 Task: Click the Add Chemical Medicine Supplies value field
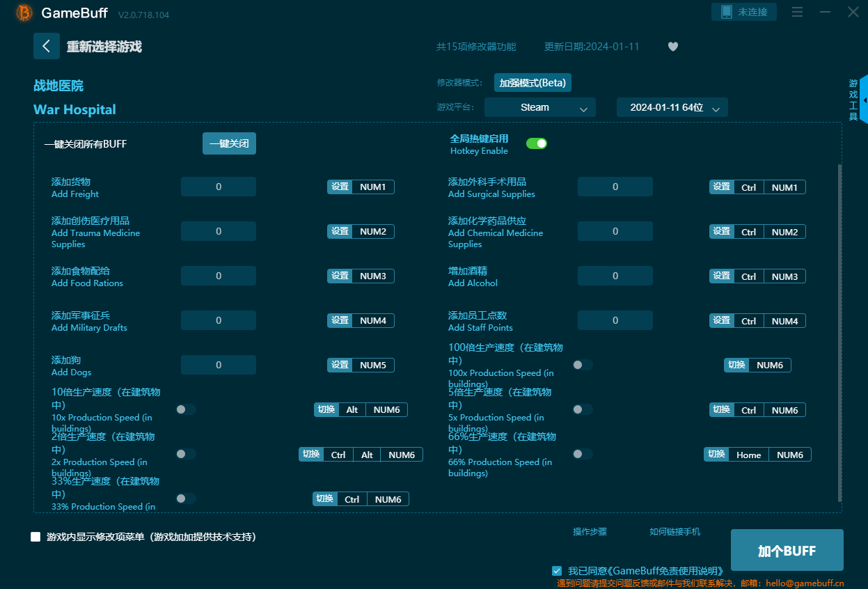615,231
